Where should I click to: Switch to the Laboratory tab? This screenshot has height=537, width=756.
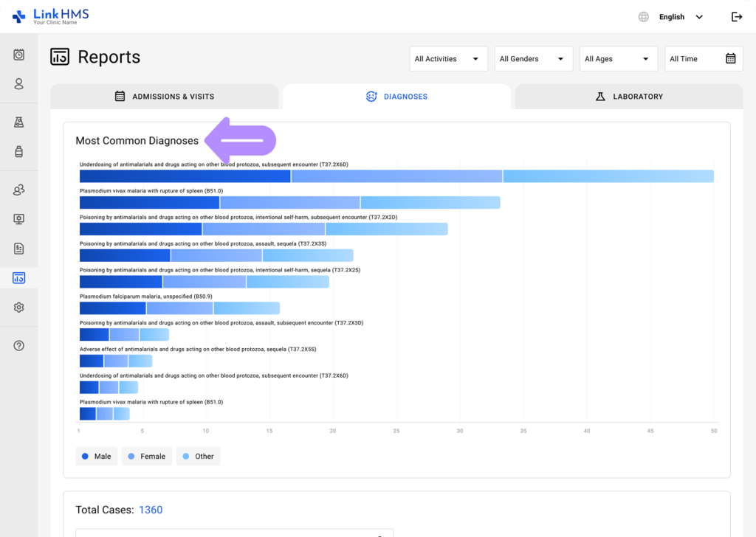tap(629, 96)
